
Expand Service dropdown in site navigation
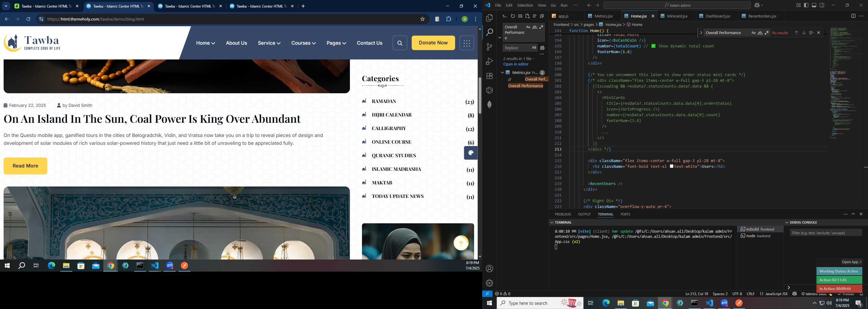point(269,43)
